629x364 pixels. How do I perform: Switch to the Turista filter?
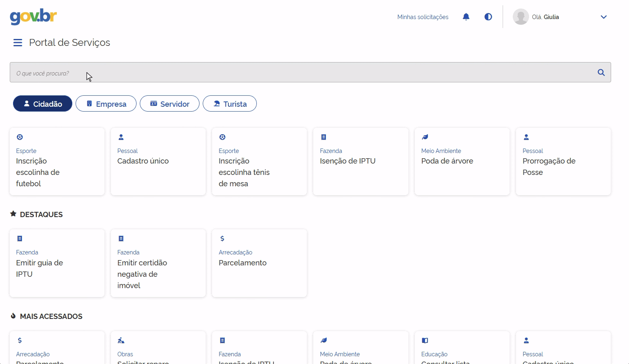[230, 103]
